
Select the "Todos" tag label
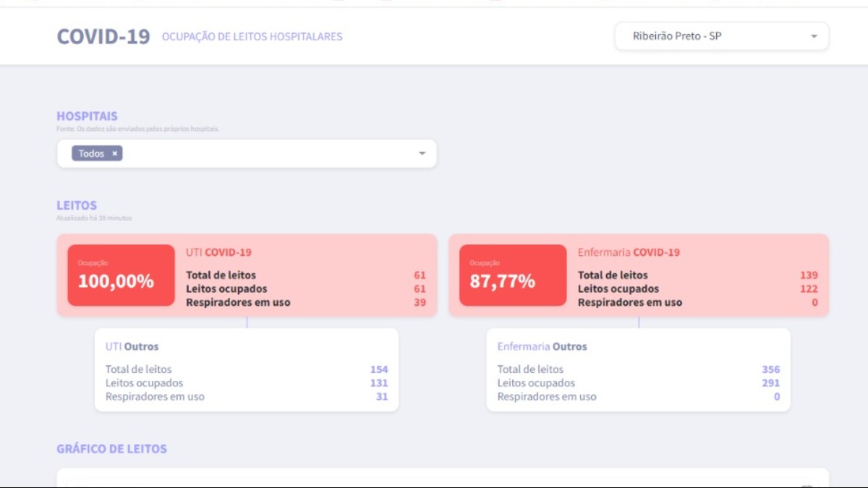point(91,153)
